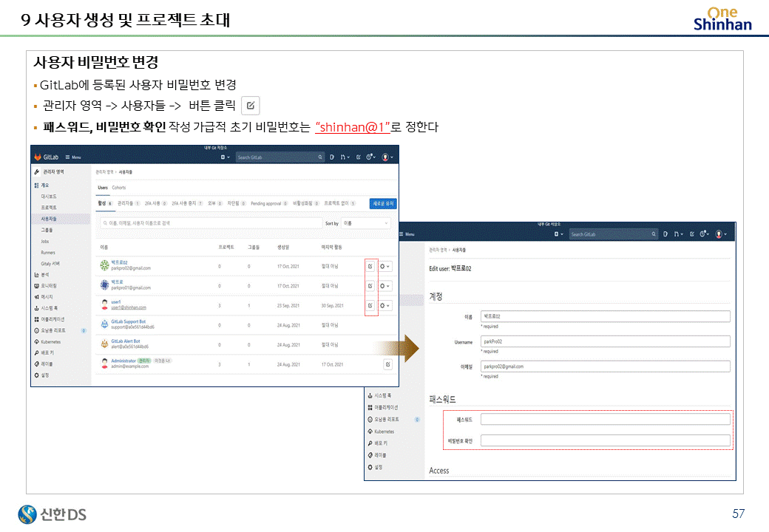Open the GitLab Alert Bot user link
769x532 pixels.
click(x=126, y=341)
